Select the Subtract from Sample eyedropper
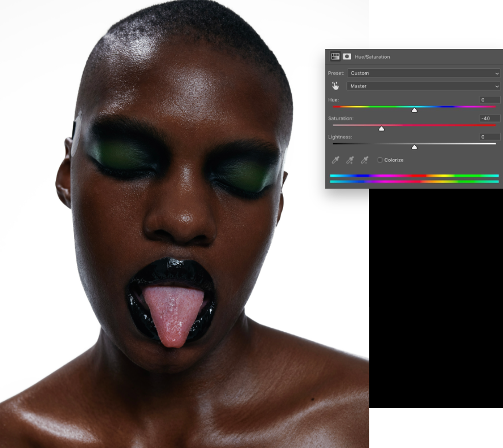 (365, 160)
